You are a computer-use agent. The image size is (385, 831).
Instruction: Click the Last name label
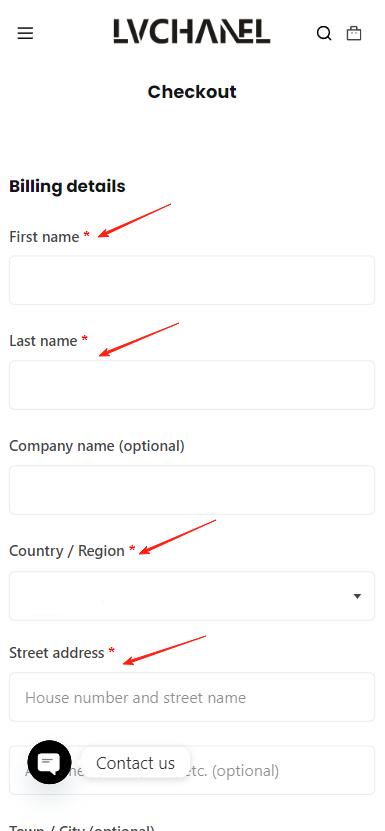click(43, 341)
